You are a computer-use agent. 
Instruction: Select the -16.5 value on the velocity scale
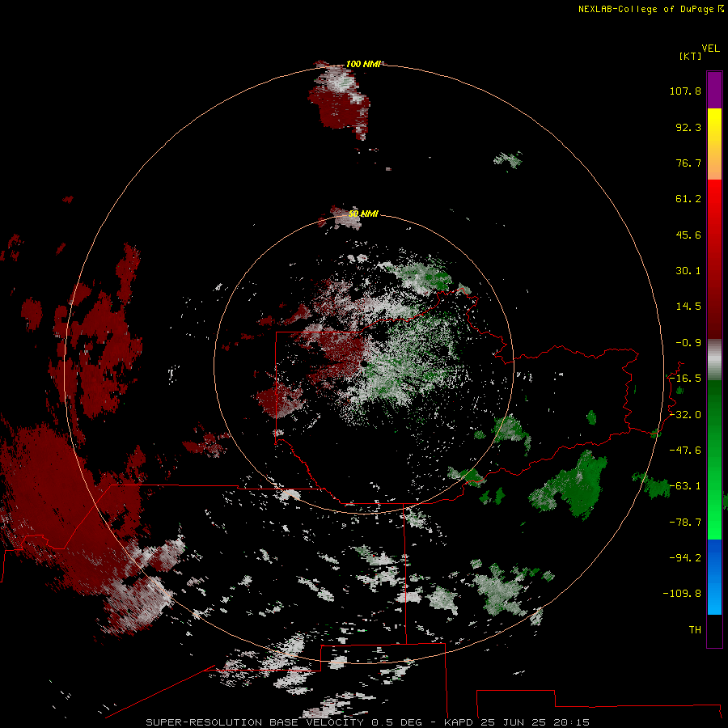(x=685, y=379)
